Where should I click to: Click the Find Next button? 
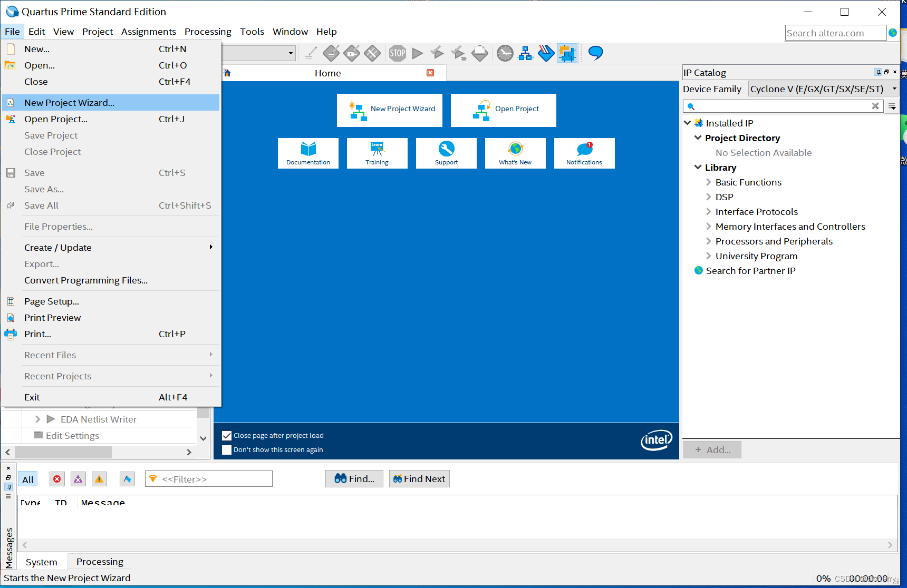point(419,478)
